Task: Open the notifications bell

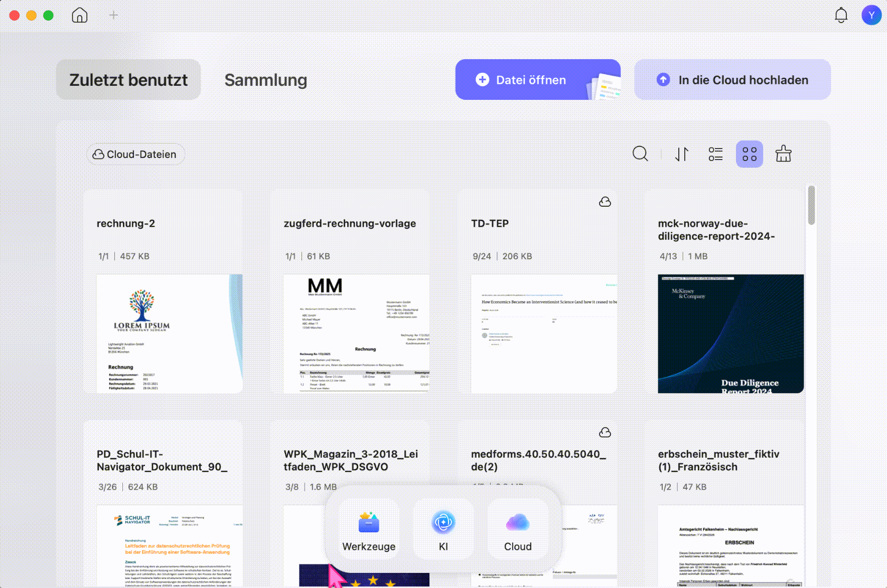Action: tap(841, 15)
